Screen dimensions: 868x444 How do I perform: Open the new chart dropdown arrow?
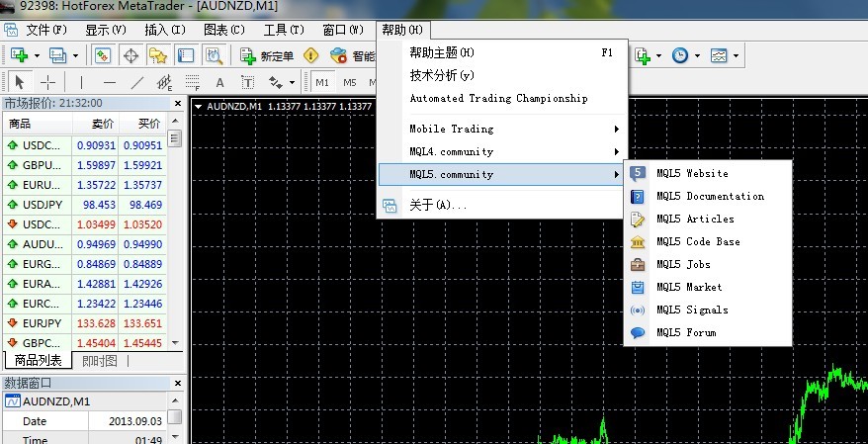point(37,56)
